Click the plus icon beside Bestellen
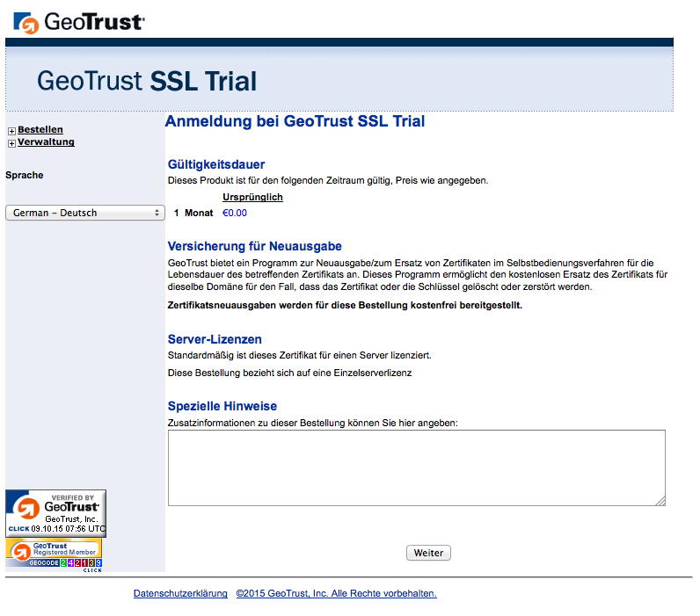The width and height of the screenshot is (700, 616). pyautogui.click(x=11, y=131)
